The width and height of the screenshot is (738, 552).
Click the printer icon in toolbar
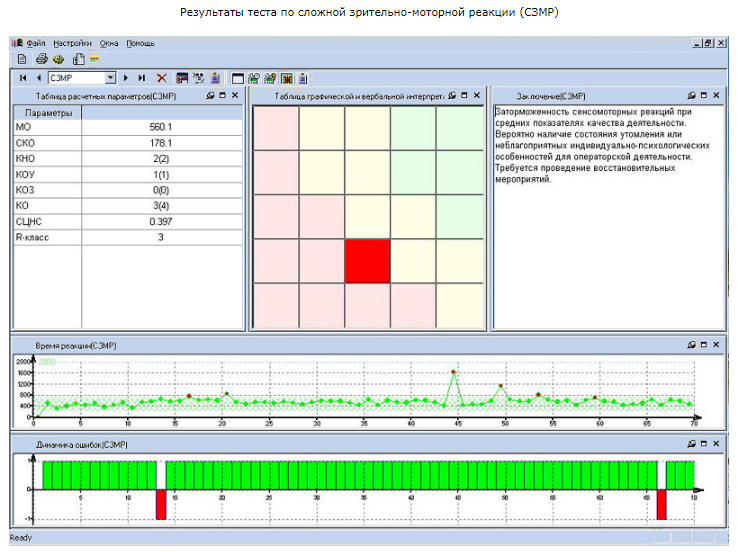[41, 59]
